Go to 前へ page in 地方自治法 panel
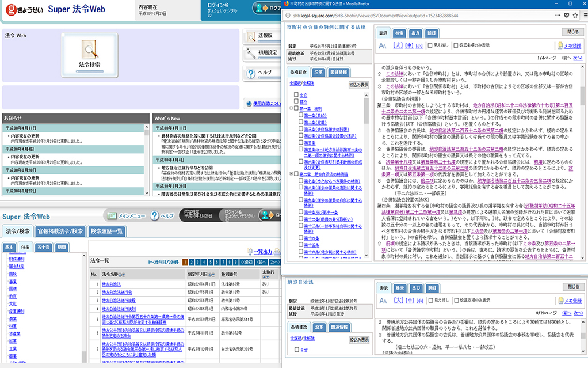588x368 pixels. [x=567, y=313]
